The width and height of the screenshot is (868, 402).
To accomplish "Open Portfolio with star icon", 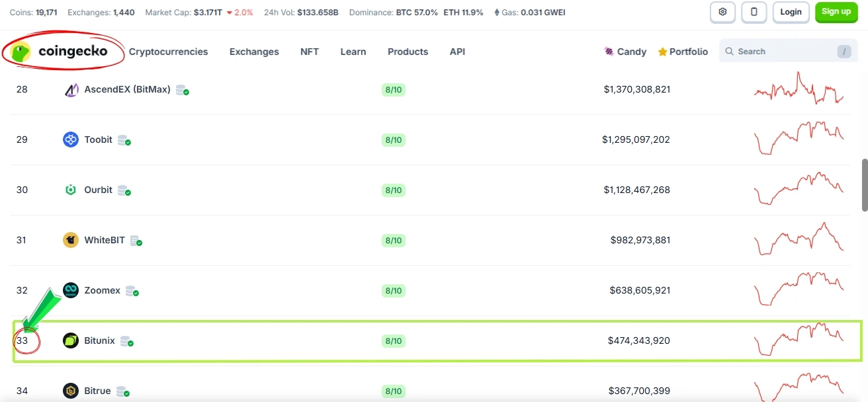I will pyautogui.click(x=683, y=52).
